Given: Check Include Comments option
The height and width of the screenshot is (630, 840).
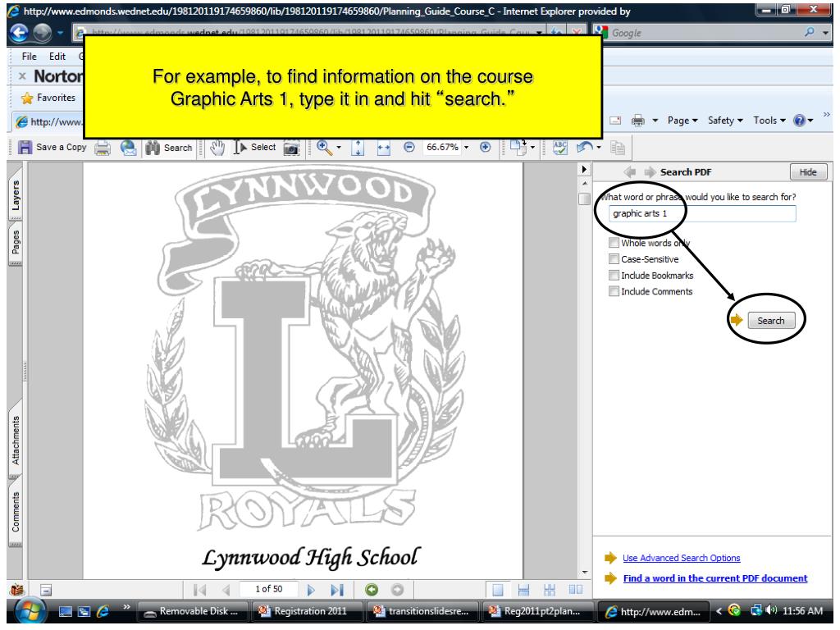Looking at the screenshot, I should [614, 291].
